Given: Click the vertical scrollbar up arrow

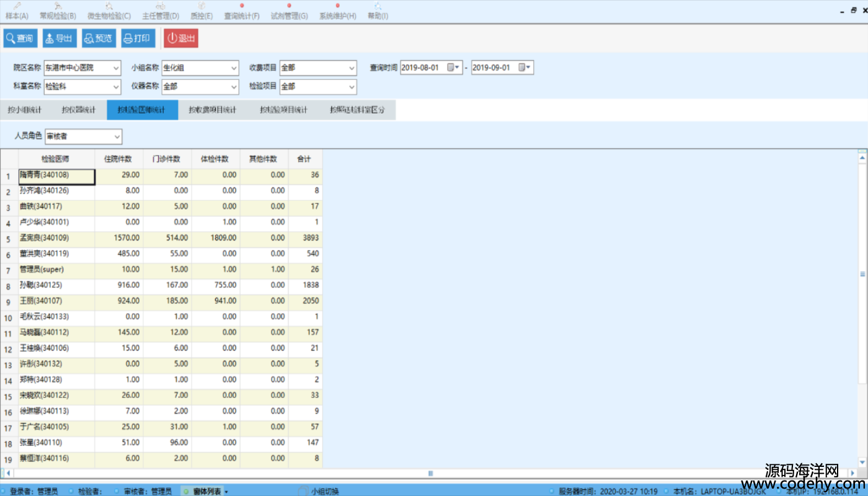Looking at the screenshot, I should 862,158.
